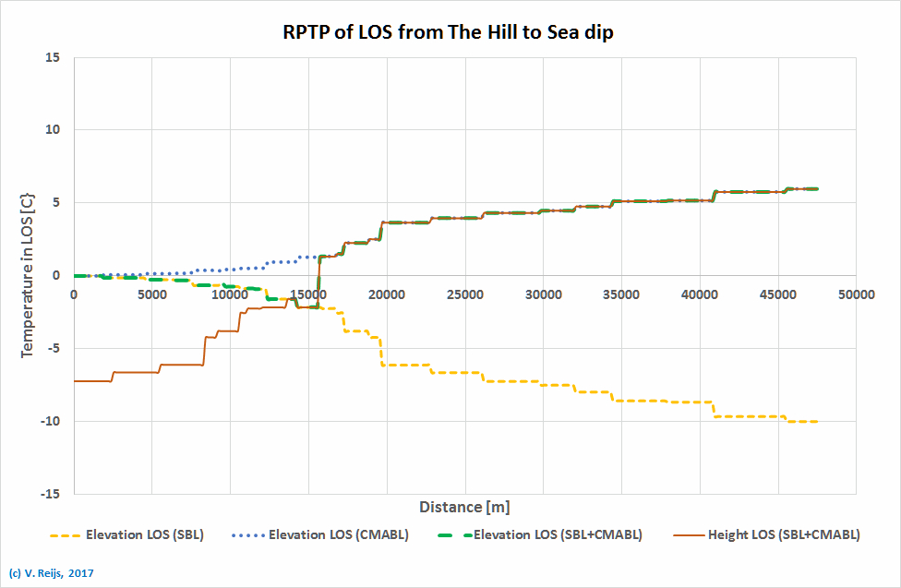Click the -10 label on the temperature axis

click(x=49, y=421)
